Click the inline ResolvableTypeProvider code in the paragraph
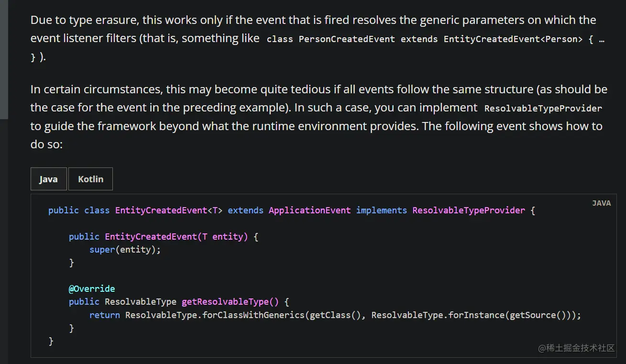Image resolution: width=626 pixels, height=364 pixels. click(x=543, y=109)
